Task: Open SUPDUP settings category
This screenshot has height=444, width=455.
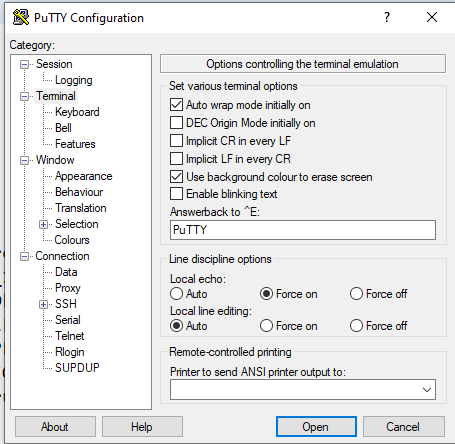Action: click(77, 368)
